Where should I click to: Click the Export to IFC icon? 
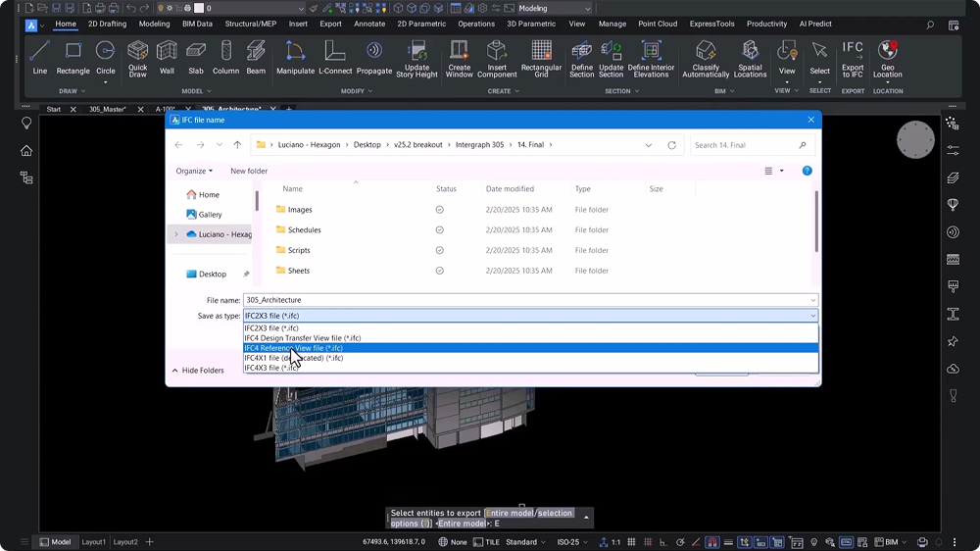click(852, 59)
